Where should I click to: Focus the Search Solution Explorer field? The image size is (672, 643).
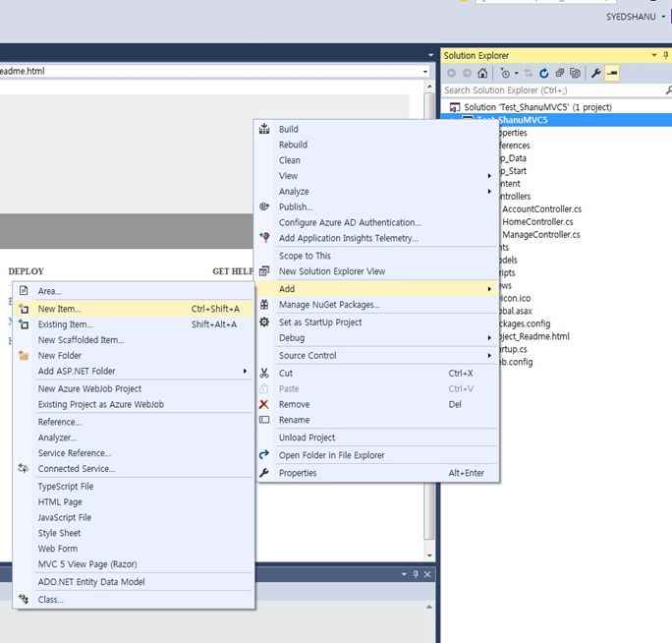[553, 90]
